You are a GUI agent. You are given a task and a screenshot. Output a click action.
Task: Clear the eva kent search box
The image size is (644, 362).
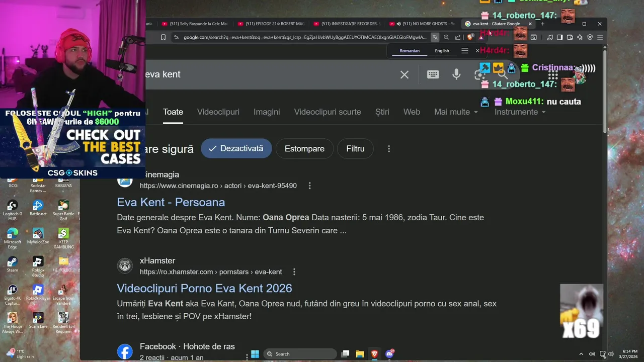coord(405,74)
